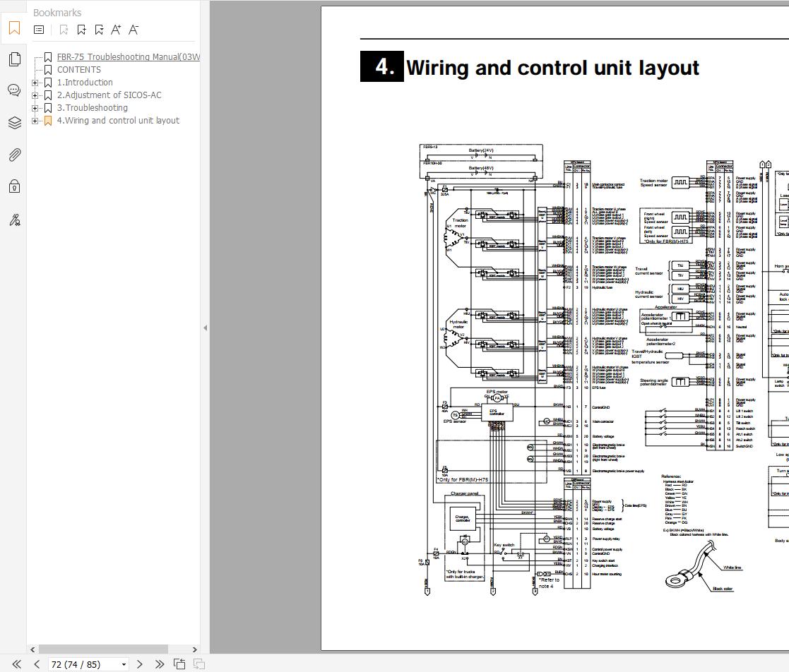Collapse the bookmarks panel with side arrow

pos(205,328)
